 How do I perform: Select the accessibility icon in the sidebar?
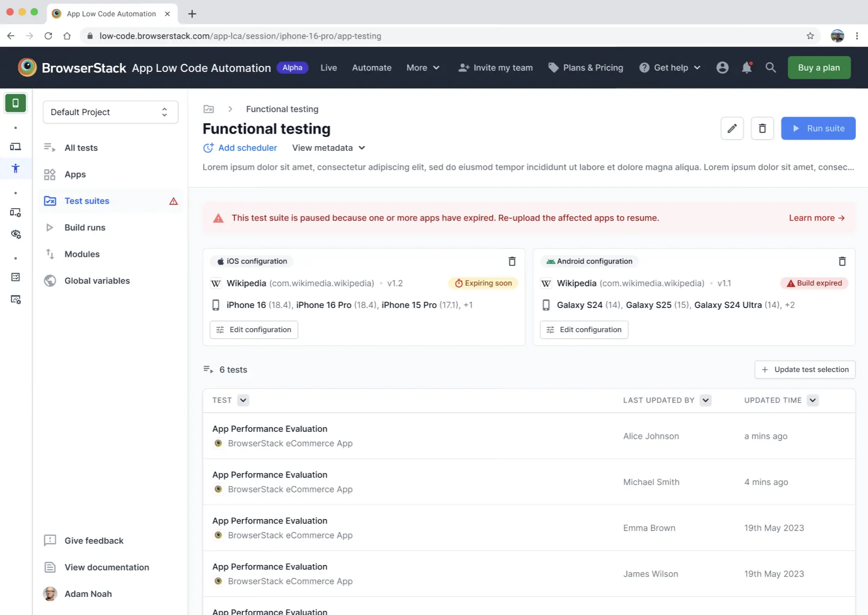16,168
